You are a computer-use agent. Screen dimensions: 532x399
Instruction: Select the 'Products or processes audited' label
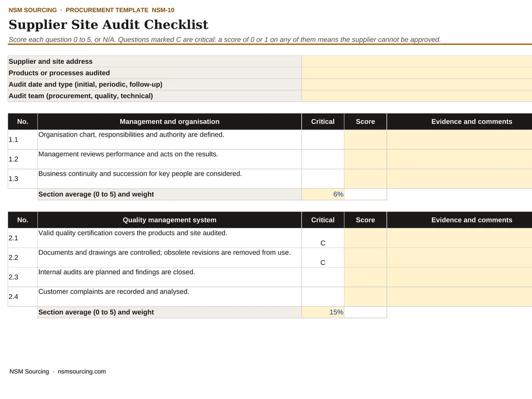tap(59, 73)
